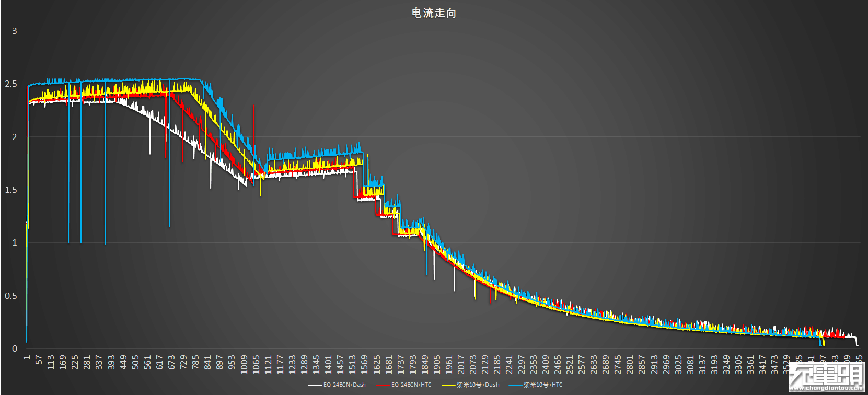Click the x-axis label "1345"
868x395 pixels.
point(316,364)
